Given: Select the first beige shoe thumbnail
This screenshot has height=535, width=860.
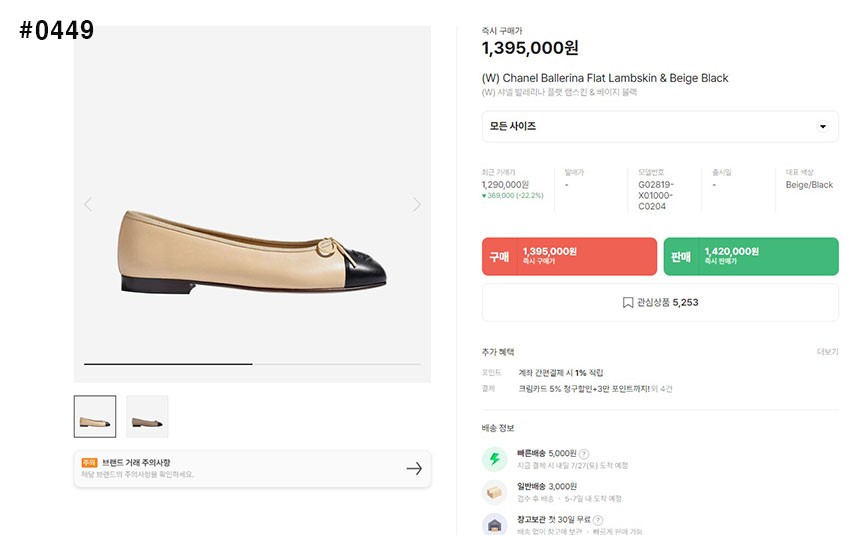Looking at the screenshot, I should 95,416.
